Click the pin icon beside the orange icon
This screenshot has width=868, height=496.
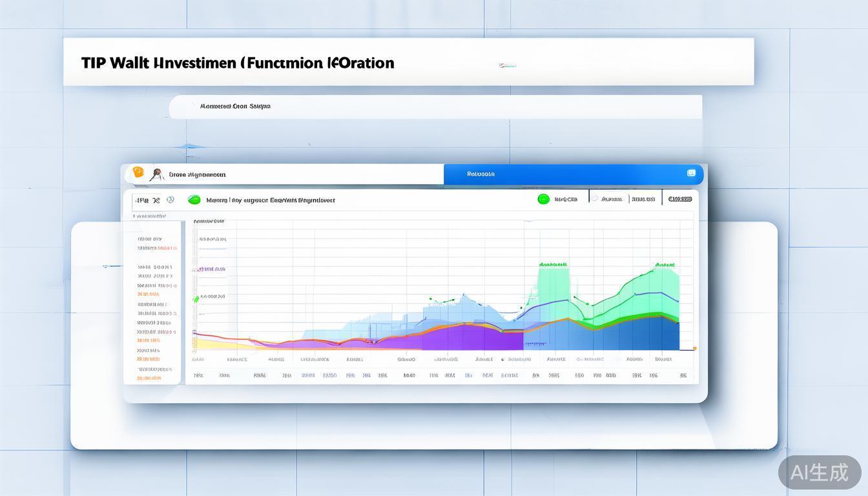(156, 174)
